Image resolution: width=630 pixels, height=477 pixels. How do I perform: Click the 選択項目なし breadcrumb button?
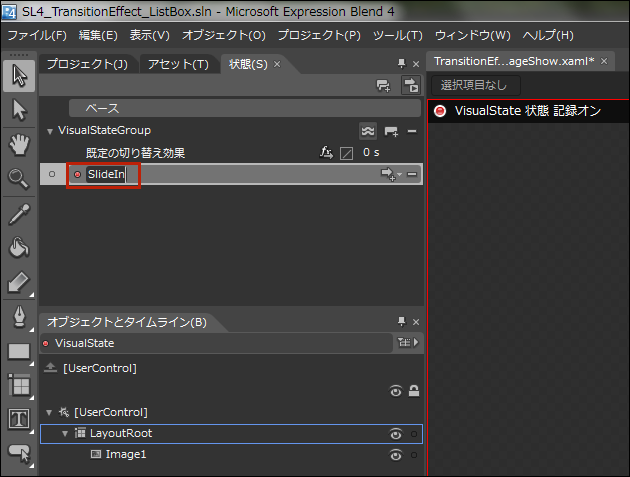pos(476,85)
